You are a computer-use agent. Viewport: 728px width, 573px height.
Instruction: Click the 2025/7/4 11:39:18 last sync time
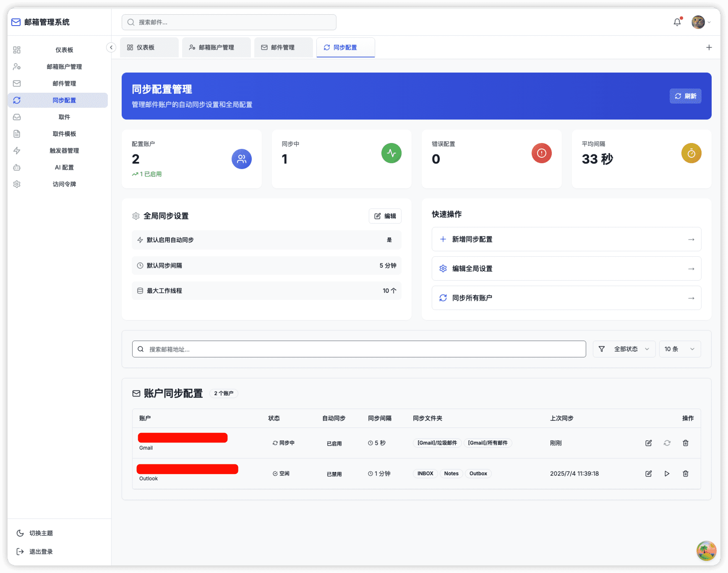pyautogui.click(x=574, y=474)
